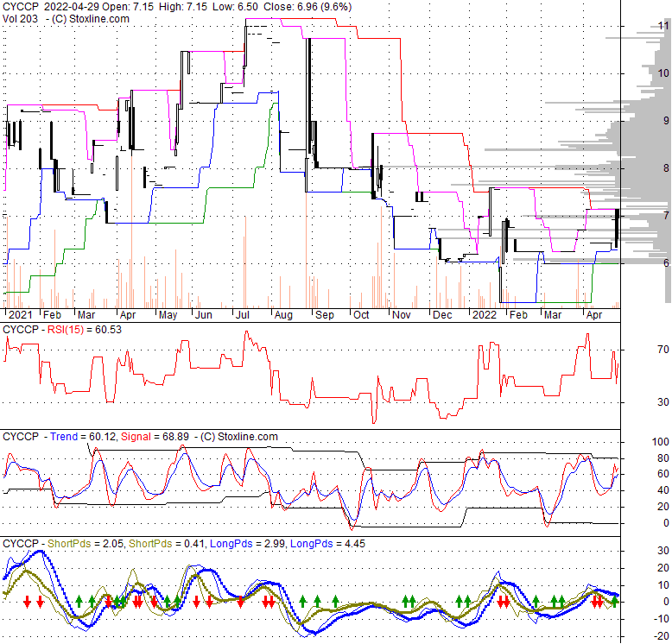This screenshot has width=672, height=644.
Task: Click the 'Jul' label on time axis
Action: 242,315
